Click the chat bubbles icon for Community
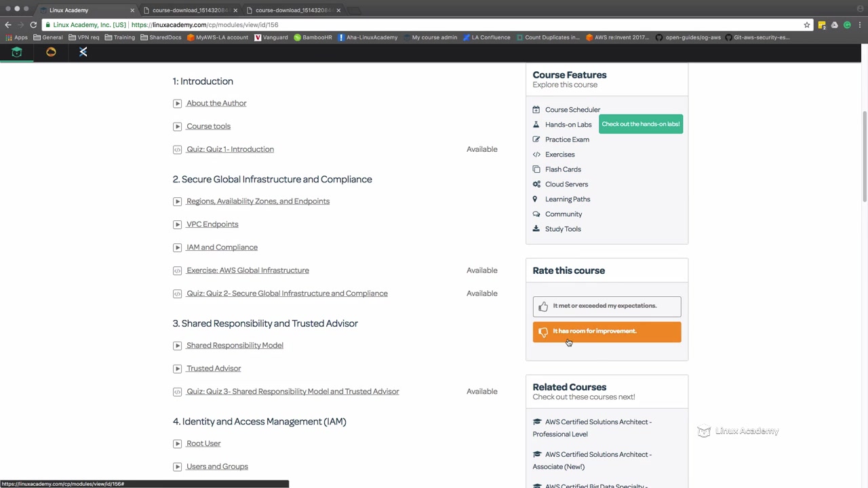The width and height of the screenshot is (868, 488). point(536,214)
